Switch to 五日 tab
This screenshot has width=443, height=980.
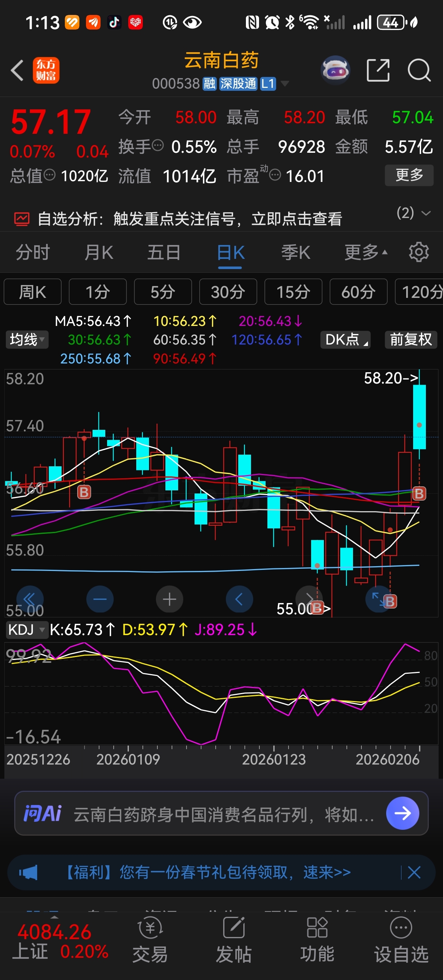164,252
